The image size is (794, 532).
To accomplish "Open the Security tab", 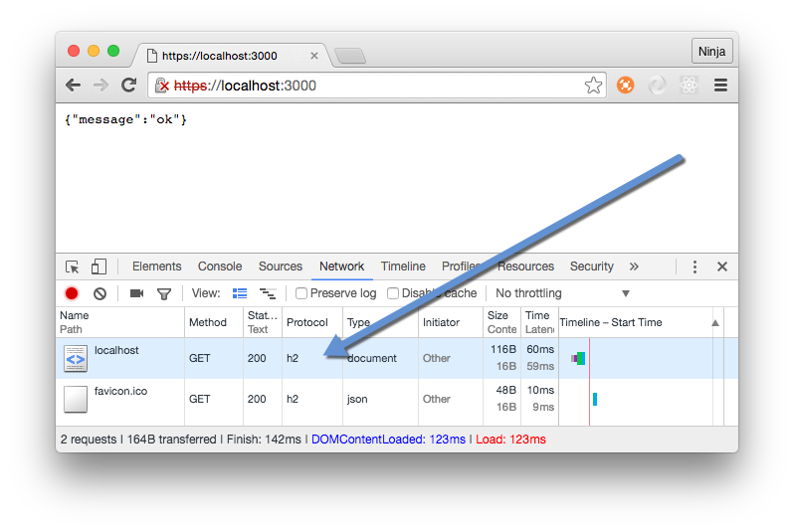I will pos(591,266).
